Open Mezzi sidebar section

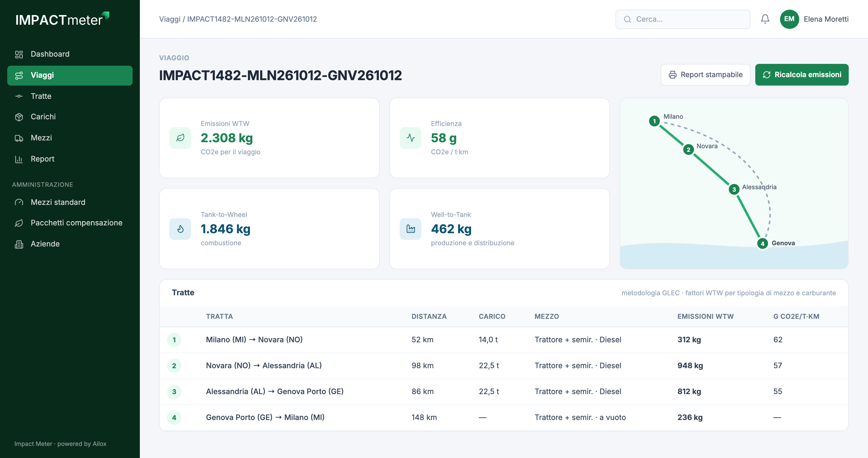coord(70,138)
